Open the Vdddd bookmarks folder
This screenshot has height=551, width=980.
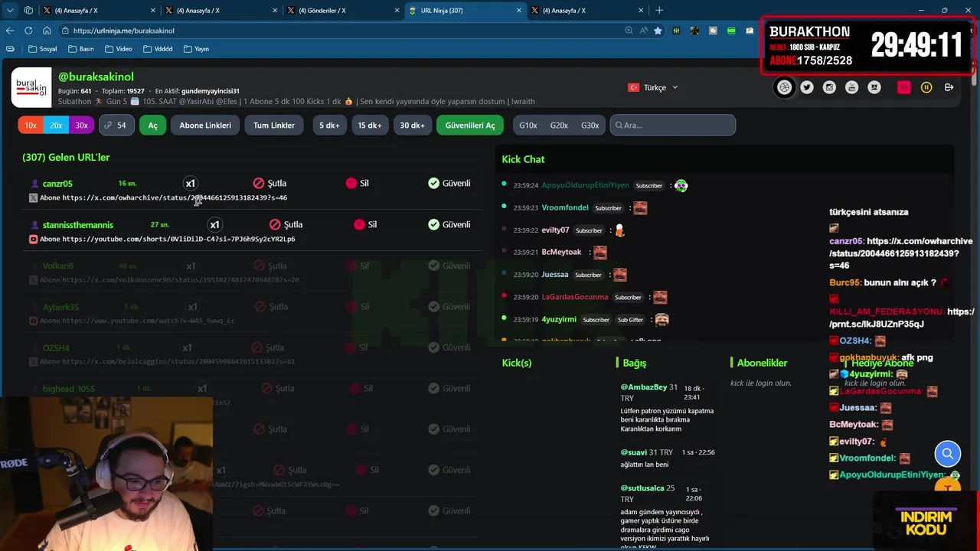point(158,49)
